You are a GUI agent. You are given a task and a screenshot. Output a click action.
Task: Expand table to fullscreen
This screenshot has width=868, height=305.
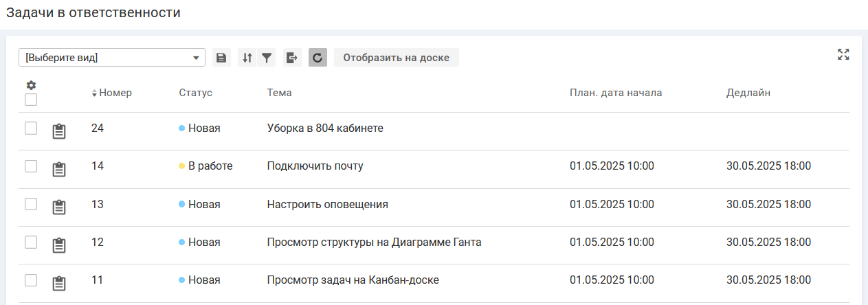(843, 55)
